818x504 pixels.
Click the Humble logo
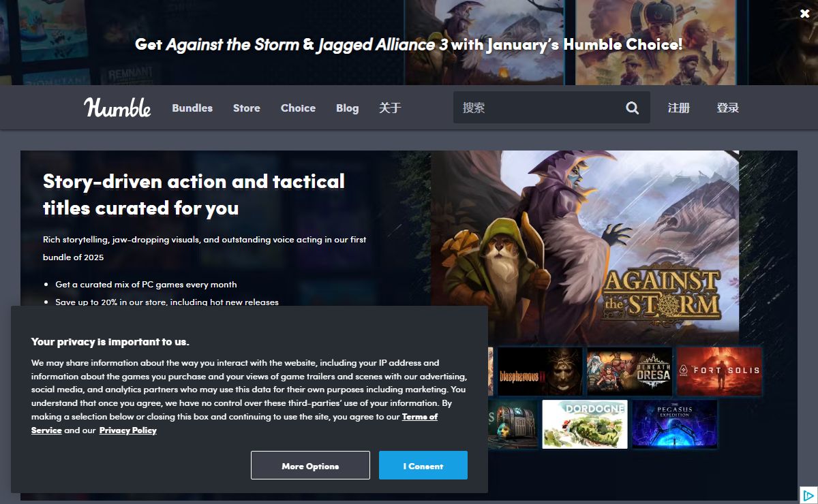point(117,107)
